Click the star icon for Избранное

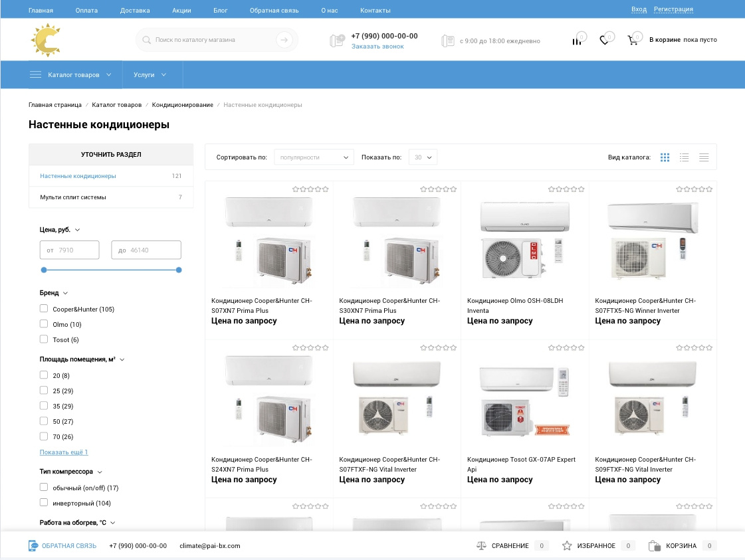tap(567, 546)
